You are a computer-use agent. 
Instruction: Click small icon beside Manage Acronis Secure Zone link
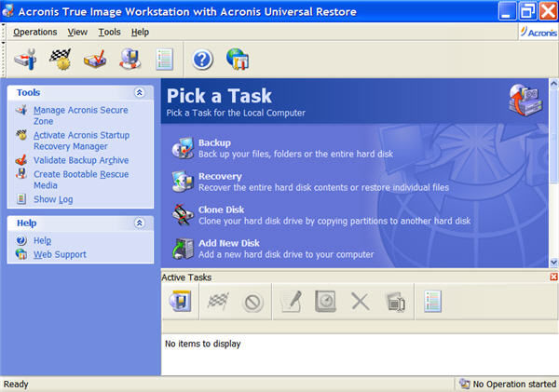pos(21,110)
